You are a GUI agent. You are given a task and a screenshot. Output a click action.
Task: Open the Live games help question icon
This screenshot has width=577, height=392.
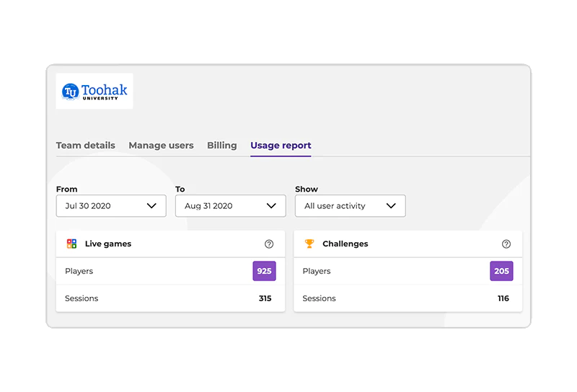(269, 244)
